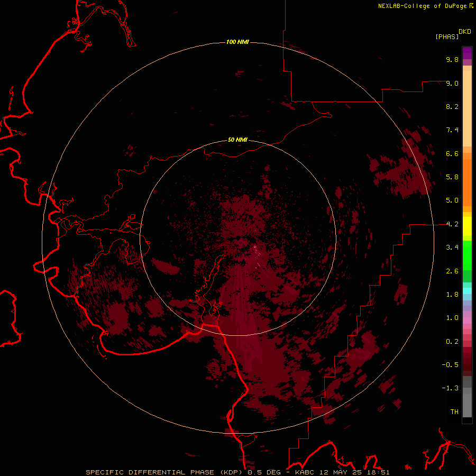Pick the pink color bar segment
Screen dimensions: 476x476
pos(467,321)
